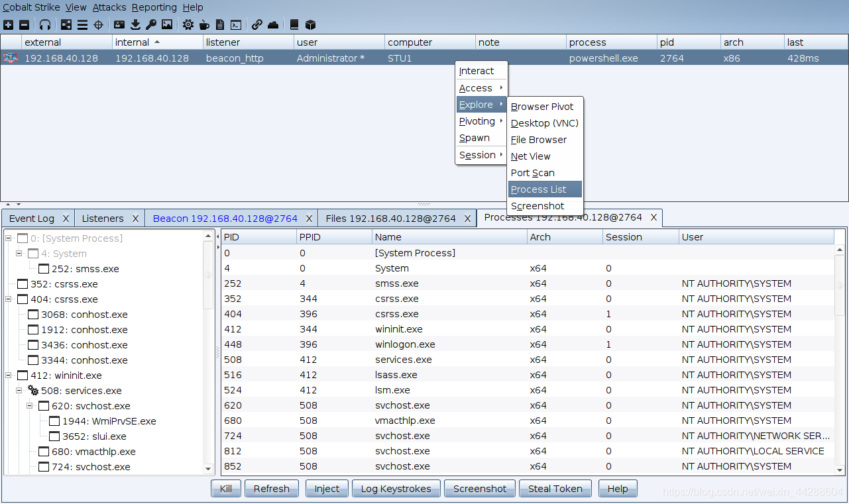The width and height of the screenshot is (849, 504).
Task: Click the Kill button
Action: (x=226, y=489)
